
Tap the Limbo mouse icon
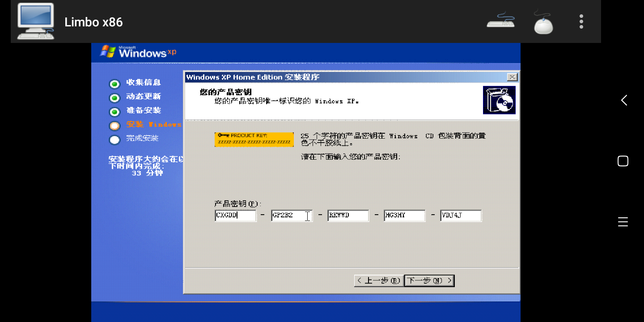[x=543, y=21]
